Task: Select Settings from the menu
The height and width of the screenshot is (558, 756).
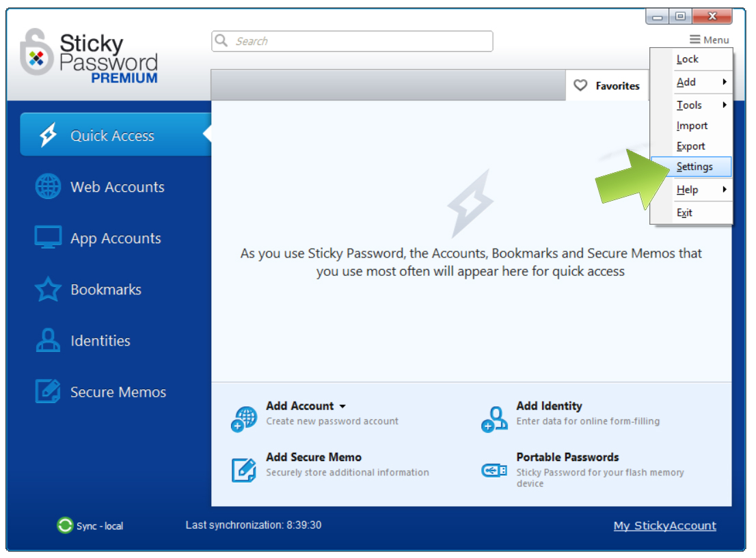Action: 694,166
